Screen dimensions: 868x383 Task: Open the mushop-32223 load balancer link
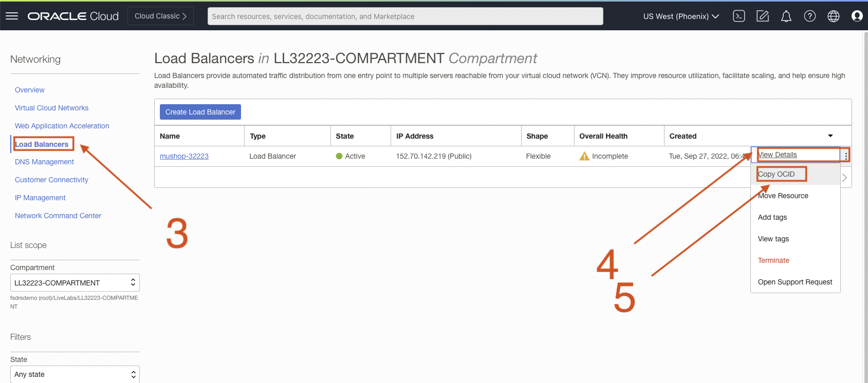[x=184, y=157]
